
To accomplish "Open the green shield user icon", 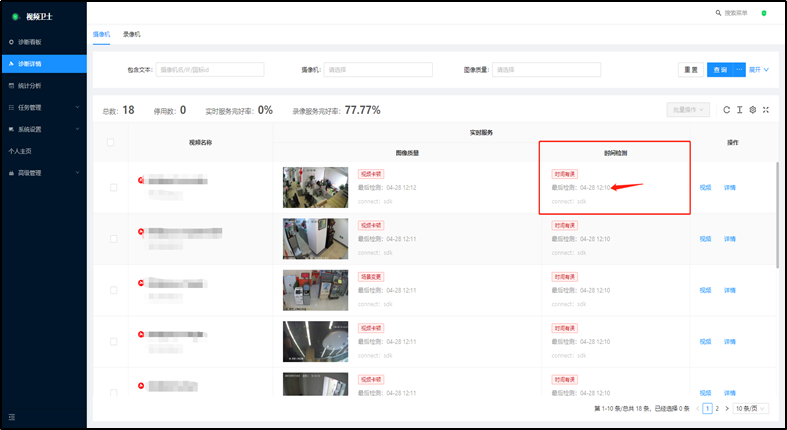I will point(764,13).
